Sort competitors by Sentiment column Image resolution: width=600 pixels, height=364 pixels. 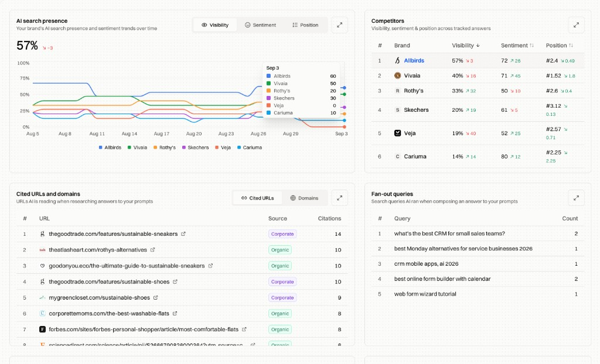[517, 46]
